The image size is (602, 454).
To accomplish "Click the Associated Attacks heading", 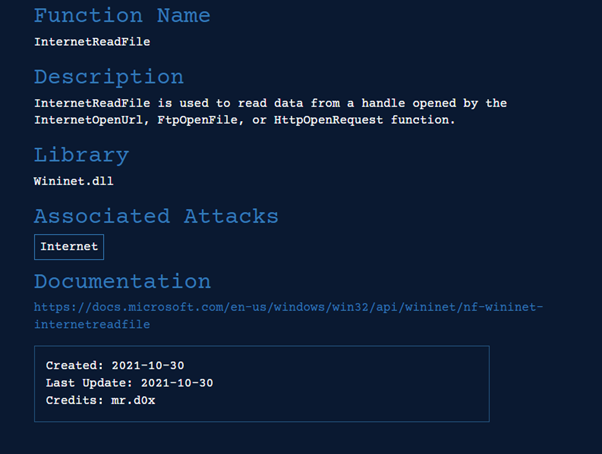I will point(156,216).
